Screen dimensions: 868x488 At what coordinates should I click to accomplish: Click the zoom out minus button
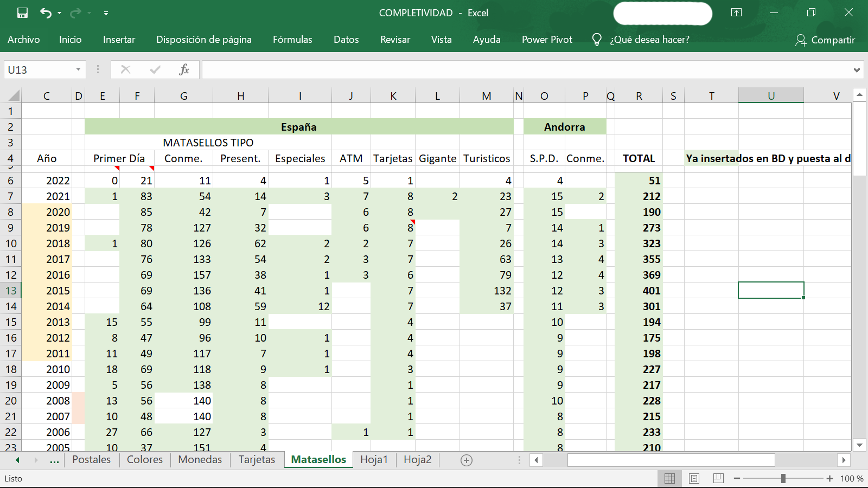(x=737, y=478)
